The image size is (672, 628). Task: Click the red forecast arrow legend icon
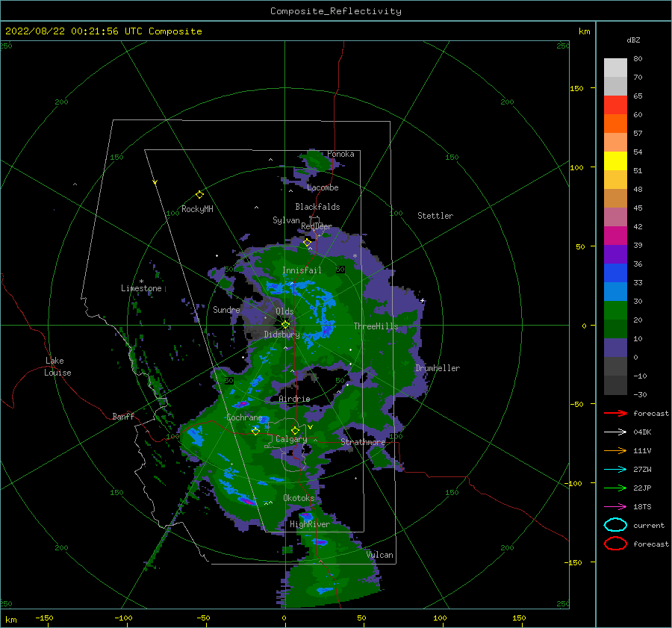click(x=615, y=413)
